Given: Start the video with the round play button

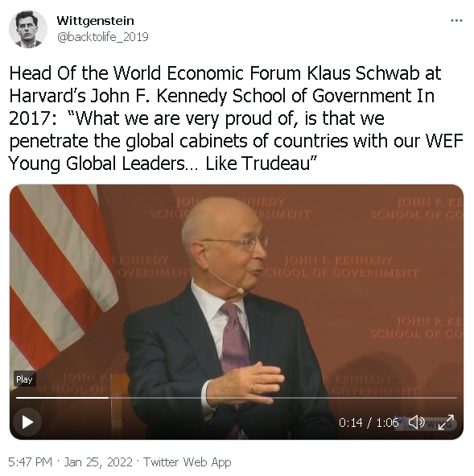Looking at the screenshot, I should coord(27,422).
